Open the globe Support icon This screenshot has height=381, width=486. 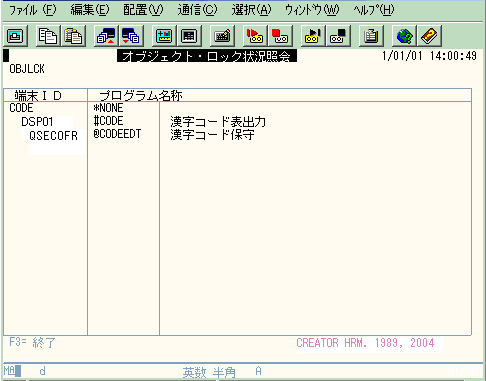[x=404, y=36]
